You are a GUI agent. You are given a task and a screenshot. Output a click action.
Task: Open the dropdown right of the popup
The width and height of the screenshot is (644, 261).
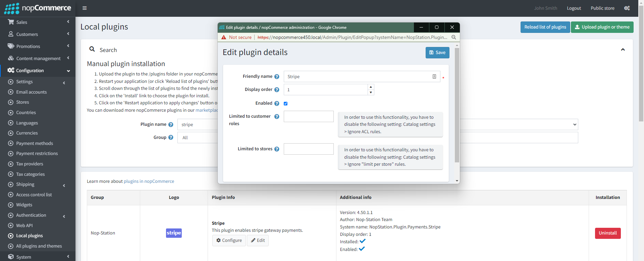point(519,124)
